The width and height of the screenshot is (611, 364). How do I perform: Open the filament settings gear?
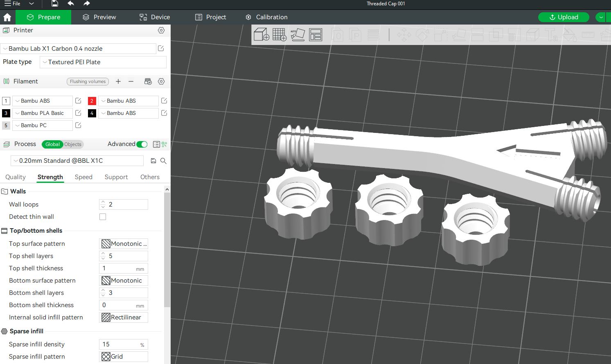tap(161, 81)
